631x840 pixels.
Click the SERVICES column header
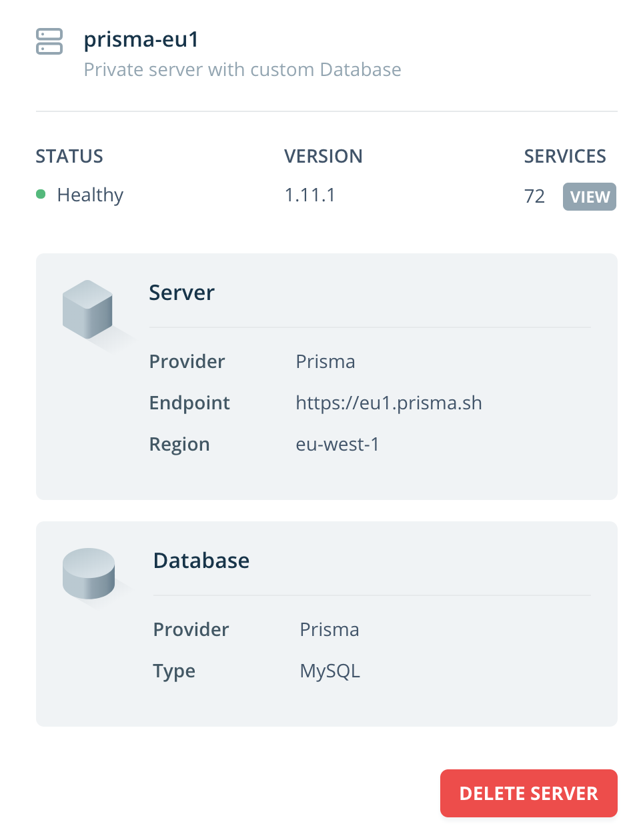click(565, 156)
